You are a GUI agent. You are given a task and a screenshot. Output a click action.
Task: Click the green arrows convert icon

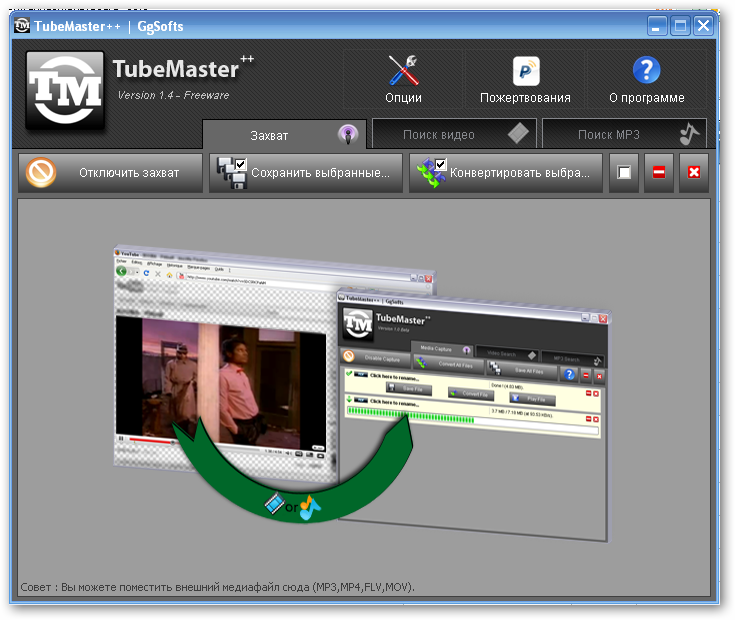tap(431, 173)
